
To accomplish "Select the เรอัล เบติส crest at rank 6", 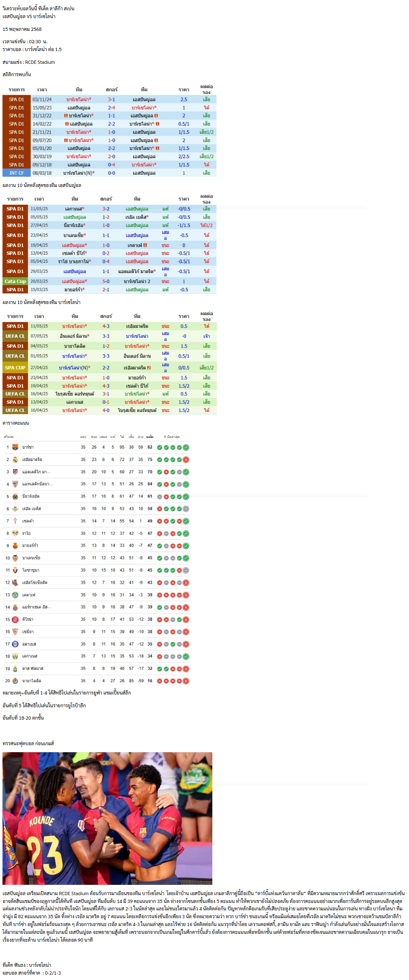I will click(x=15, y=509).
